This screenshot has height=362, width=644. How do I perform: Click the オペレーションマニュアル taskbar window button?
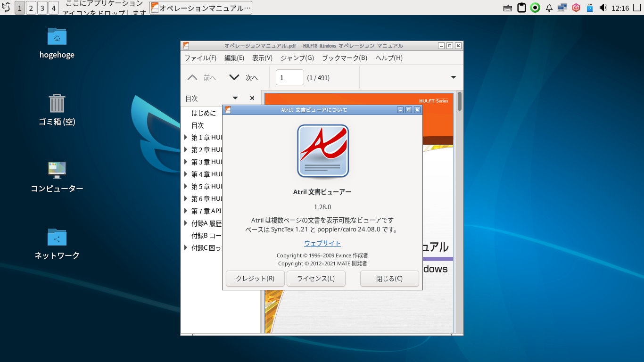point(201,8)
